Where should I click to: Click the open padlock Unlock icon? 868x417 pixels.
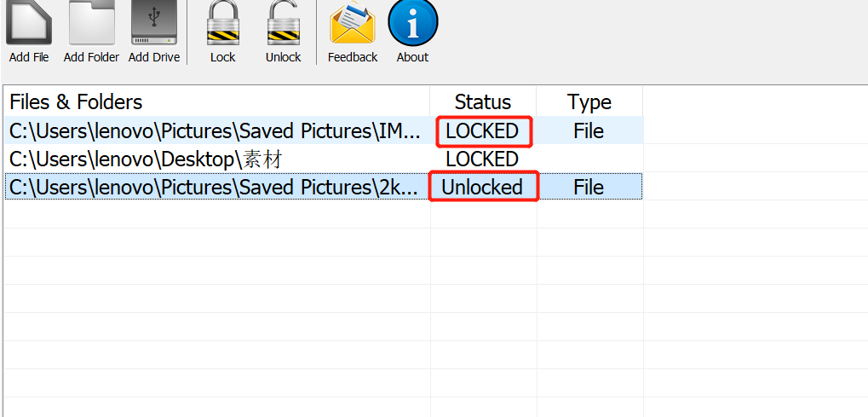[x=283, y=22]
